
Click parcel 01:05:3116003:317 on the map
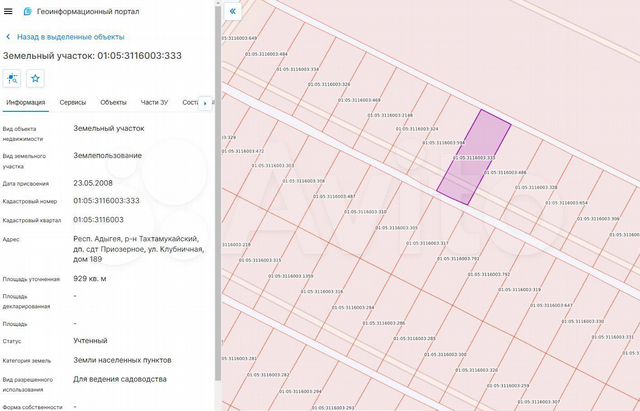tap(430, 243)
